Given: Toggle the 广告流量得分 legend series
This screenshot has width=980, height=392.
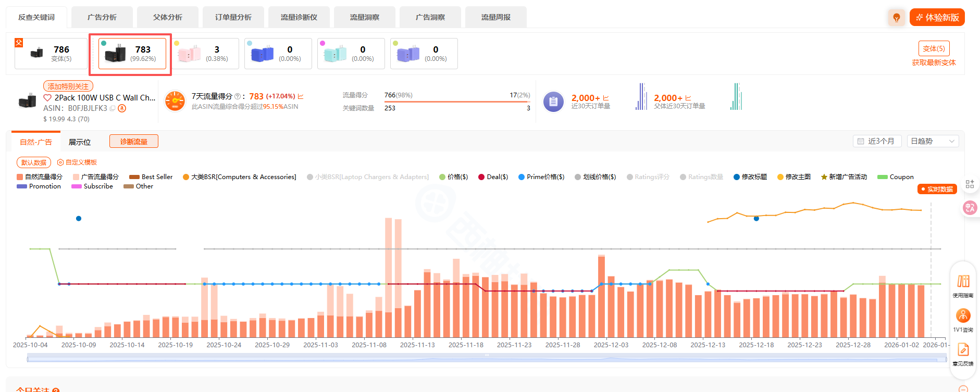Looking at the screenshot, I should tap(96, 177).
